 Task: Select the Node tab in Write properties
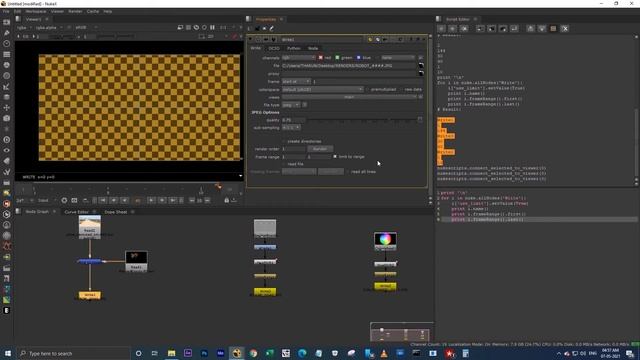313,48
